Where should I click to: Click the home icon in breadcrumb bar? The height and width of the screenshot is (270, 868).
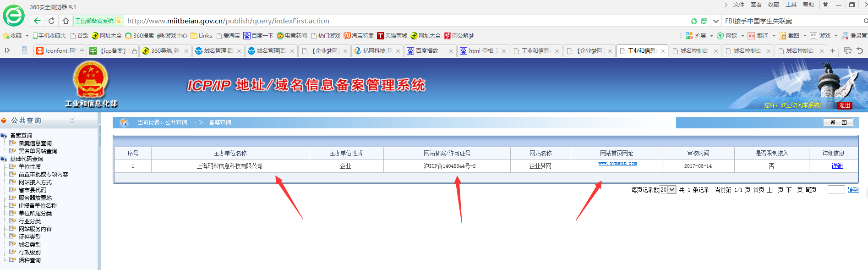pos(124,122)
